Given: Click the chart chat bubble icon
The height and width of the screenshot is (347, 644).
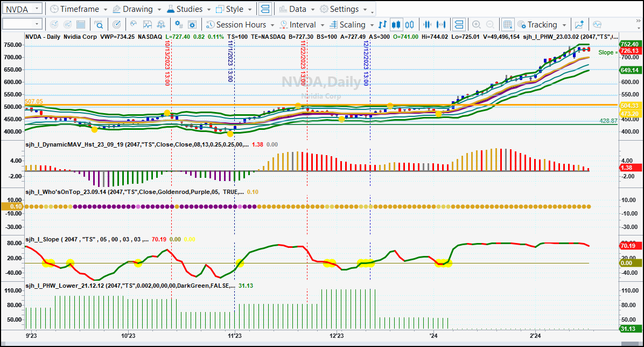Looking at the screenshot, I should tap(597, 25).
